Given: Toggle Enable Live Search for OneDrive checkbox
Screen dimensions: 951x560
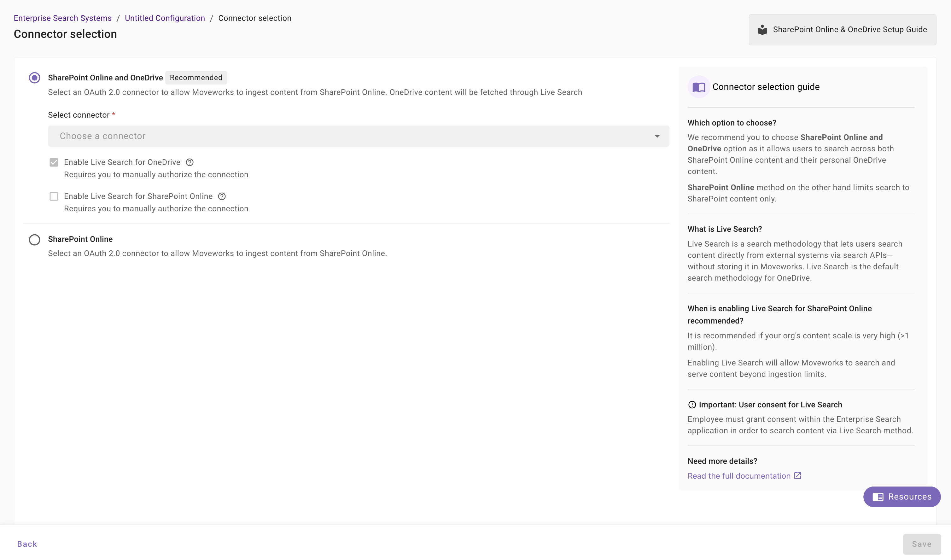Looking at the screenshot, I should 54,162.
